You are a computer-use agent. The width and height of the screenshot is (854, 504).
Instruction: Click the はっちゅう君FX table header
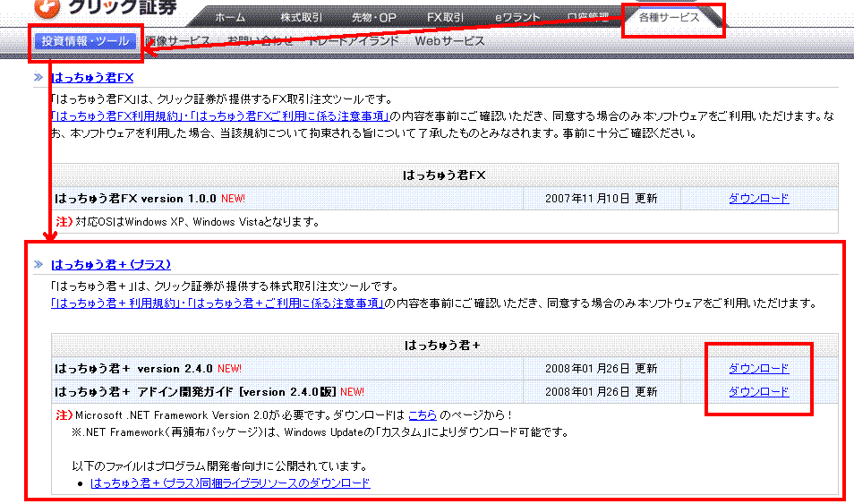(x=444, y=175)
